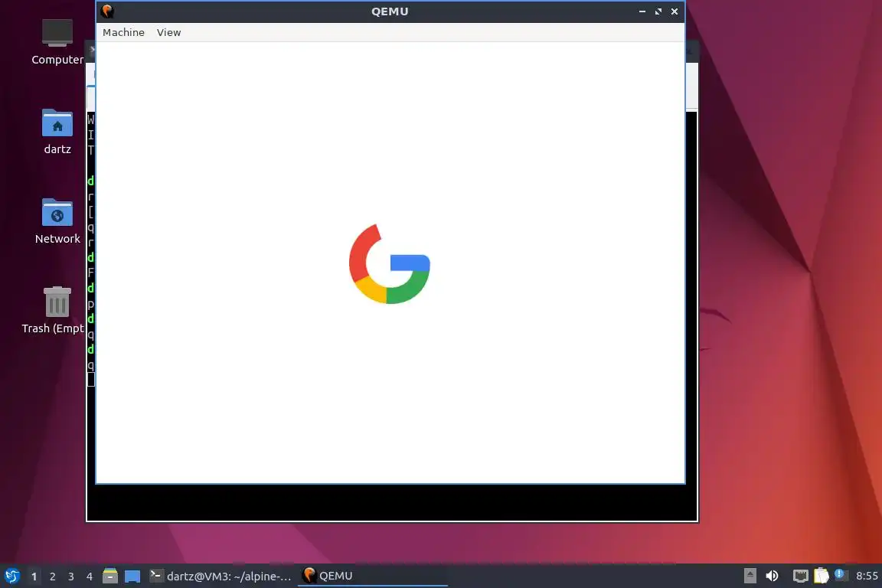Switch to workspace 1
The image size is (882, 588).
34,577
